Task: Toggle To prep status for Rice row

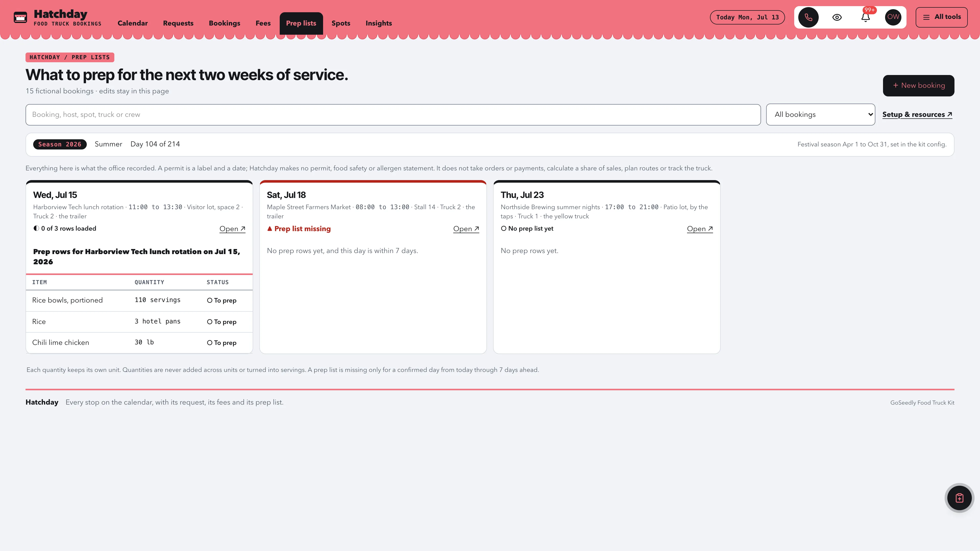Action: tap(222, 322)
